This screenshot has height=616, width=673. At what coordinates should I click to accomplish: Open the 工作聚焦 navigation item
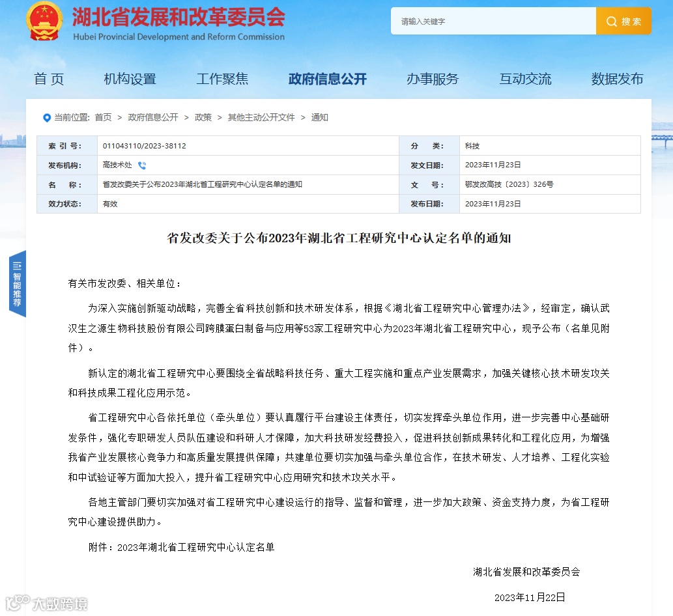point(222,79)
